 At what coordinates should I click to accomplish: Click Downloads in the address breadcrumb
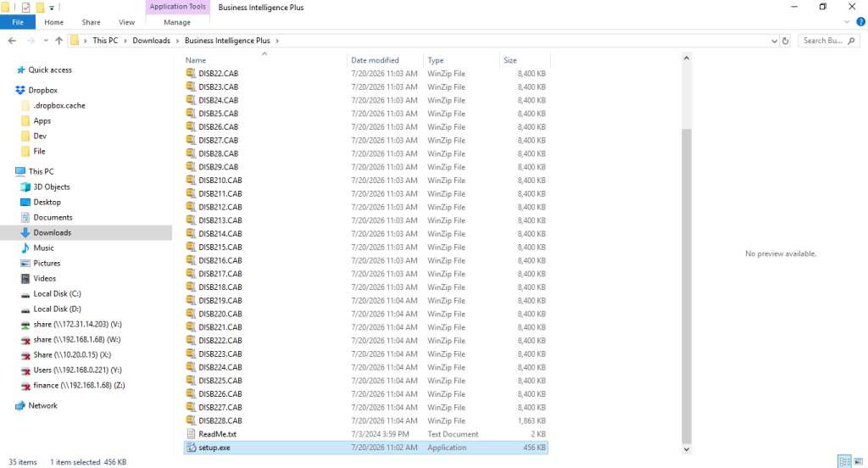[x=151, y=41]
